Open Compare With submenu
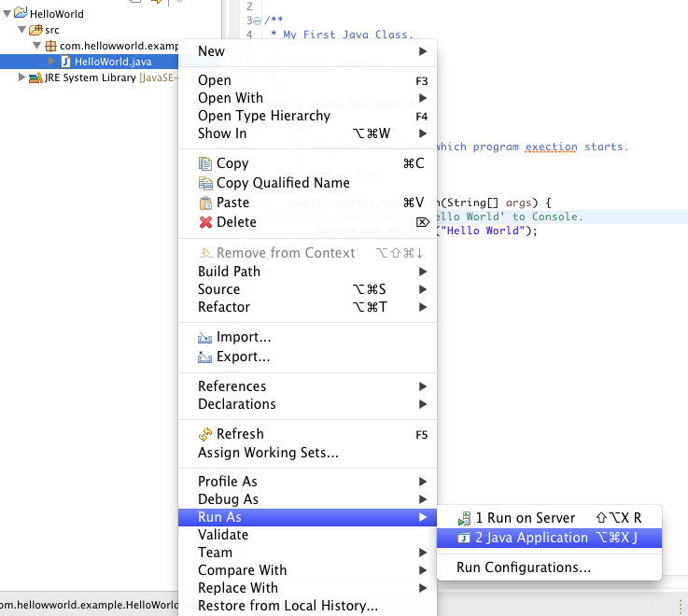The width and height of the screenshot is (688, 616). coord(307,570)
